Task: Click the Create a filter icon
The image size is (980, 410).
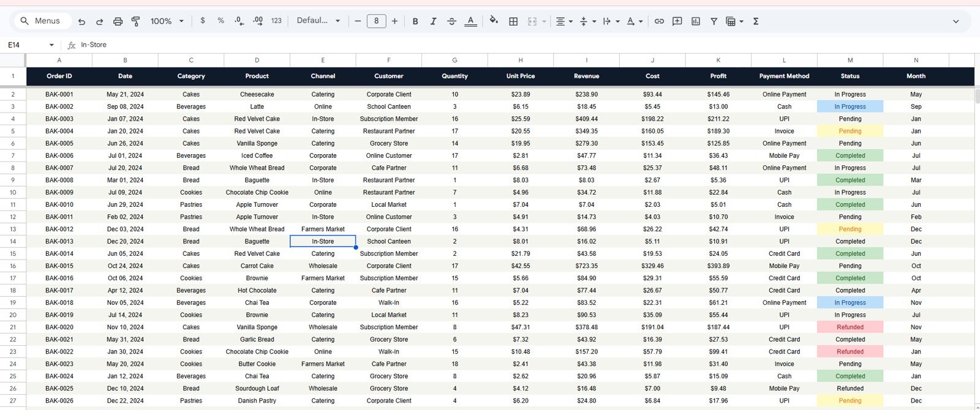Action: [714, 21]
